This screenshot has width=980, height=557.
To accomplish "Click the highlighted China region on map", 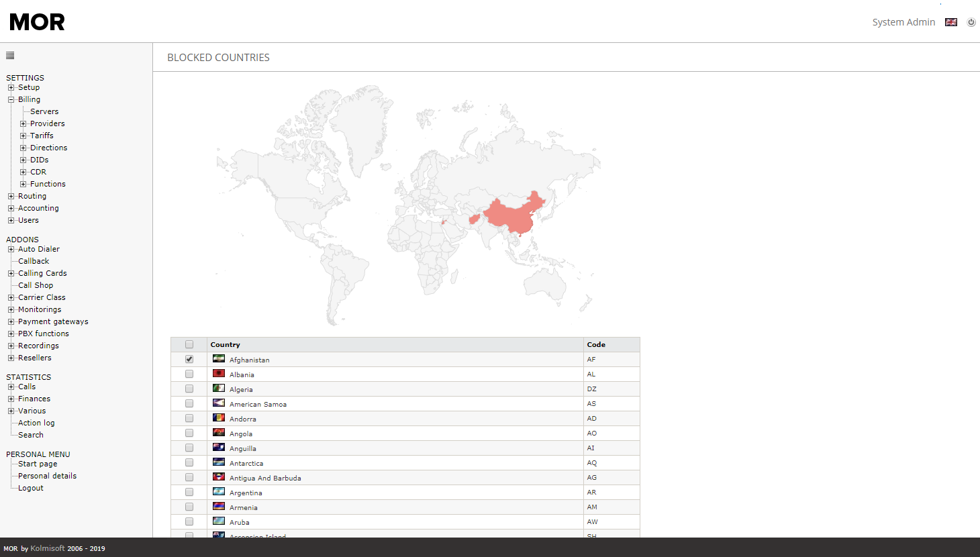I will (x=513, y=215).
